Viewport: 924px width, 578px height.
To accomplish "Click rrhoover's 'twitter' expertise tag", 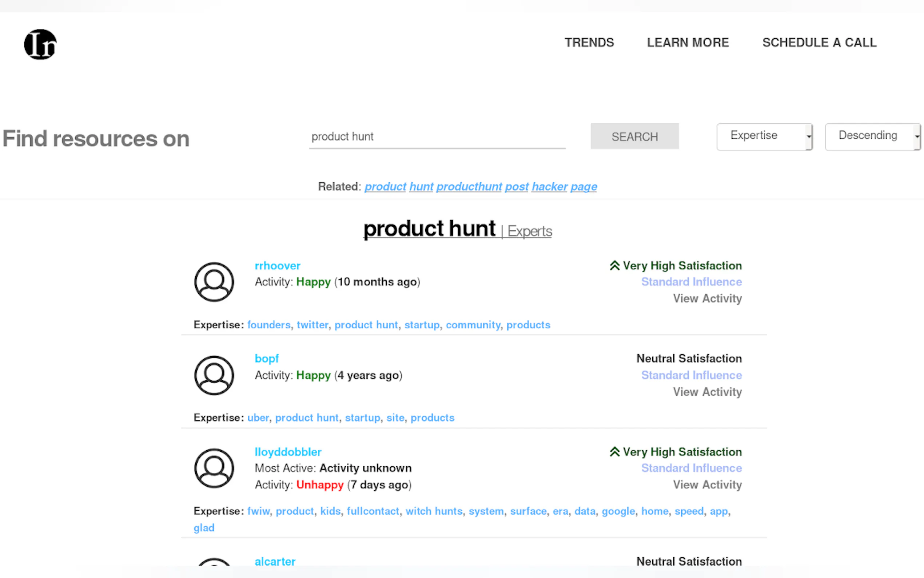I will pos(312,325).
